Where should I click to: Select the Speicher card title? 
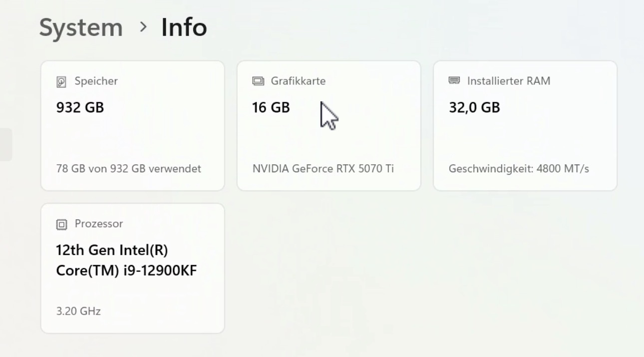[x=96, y=81]
